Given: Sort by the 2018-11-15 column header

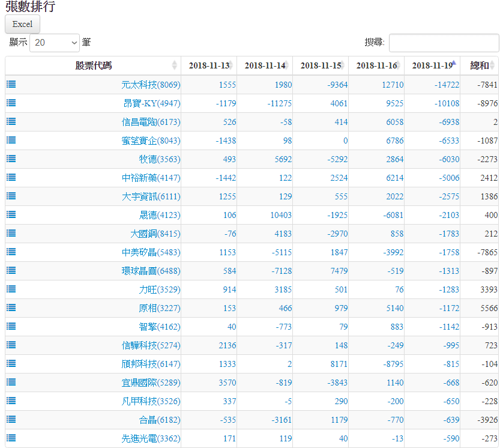Looking at the screenshot, I should (x=321, y=65).
